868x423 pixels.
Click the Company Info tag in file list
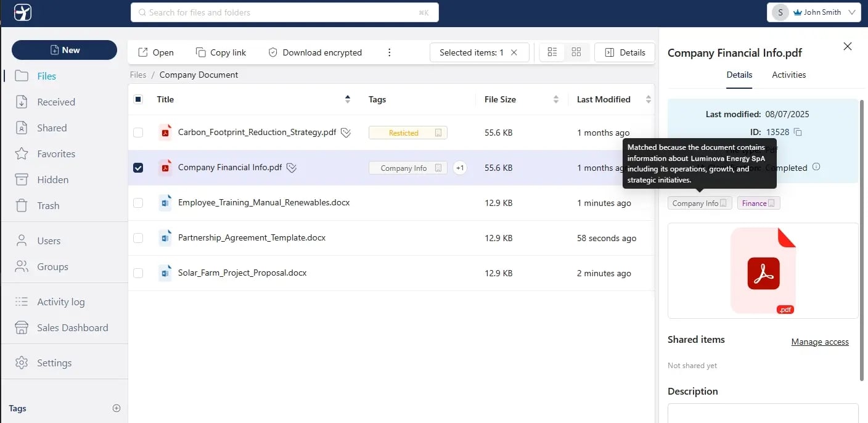click(x=408, y=168)
